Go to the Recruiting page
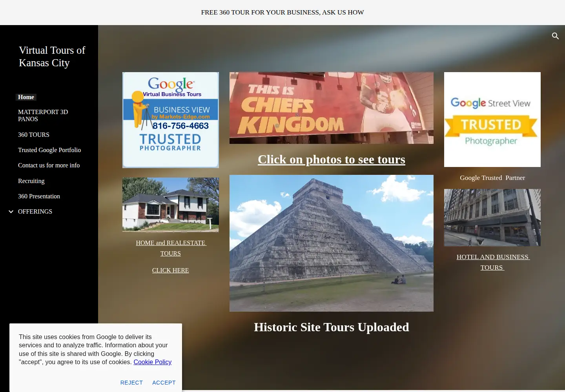Viewport: 565px width, 392px height. pos(31,181)
